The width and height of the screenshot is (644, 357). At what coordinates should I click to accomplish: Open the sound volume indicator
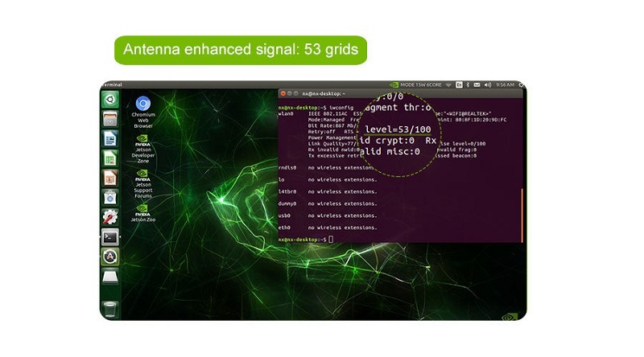(488, 85)
